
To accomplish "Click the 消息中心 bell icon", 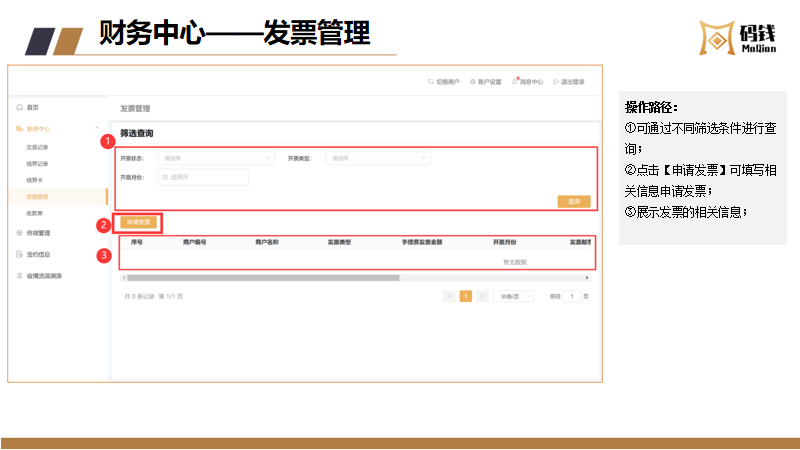I will point(515,82).
